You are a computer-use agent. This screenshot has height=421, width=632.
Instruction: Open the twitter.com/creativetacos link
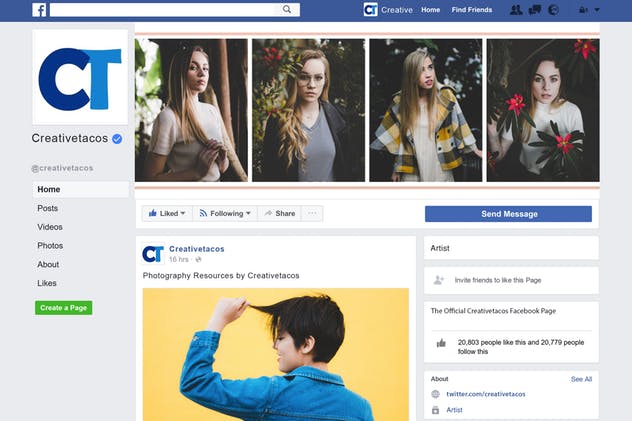pyautogui.click(x=486, y=394)
